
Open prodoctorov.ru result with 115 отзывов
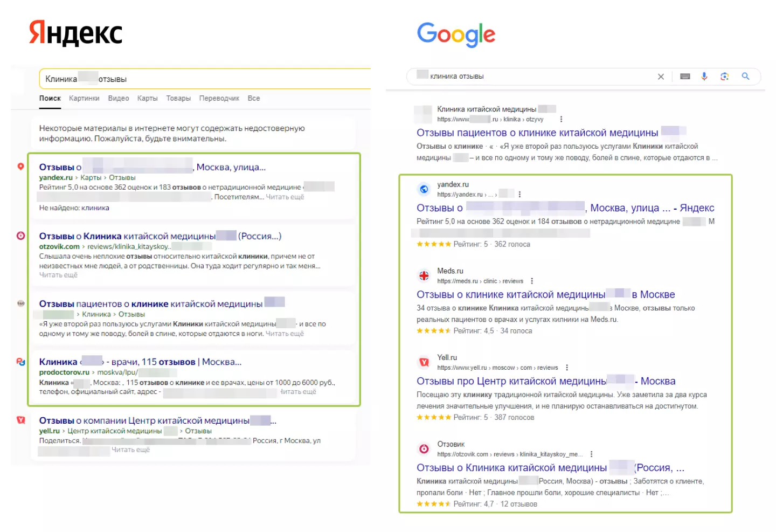coord(140,362)
